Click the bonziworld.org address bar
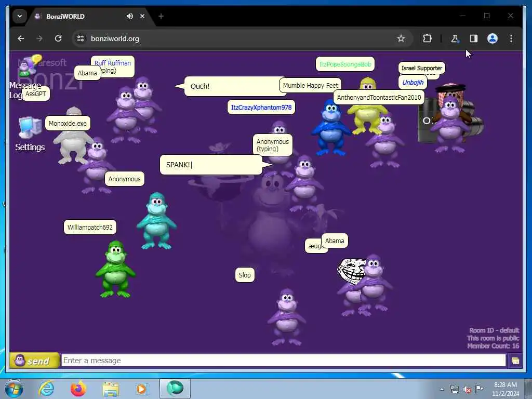Image resolution: width=532 pixels, height=399 pixels. click(x=237, y=38)
